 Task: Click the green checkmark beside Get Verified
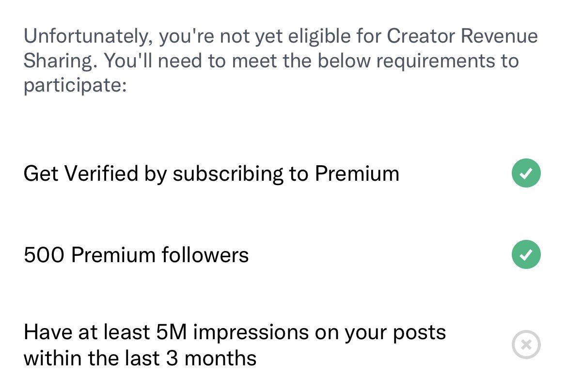point(526,173)
